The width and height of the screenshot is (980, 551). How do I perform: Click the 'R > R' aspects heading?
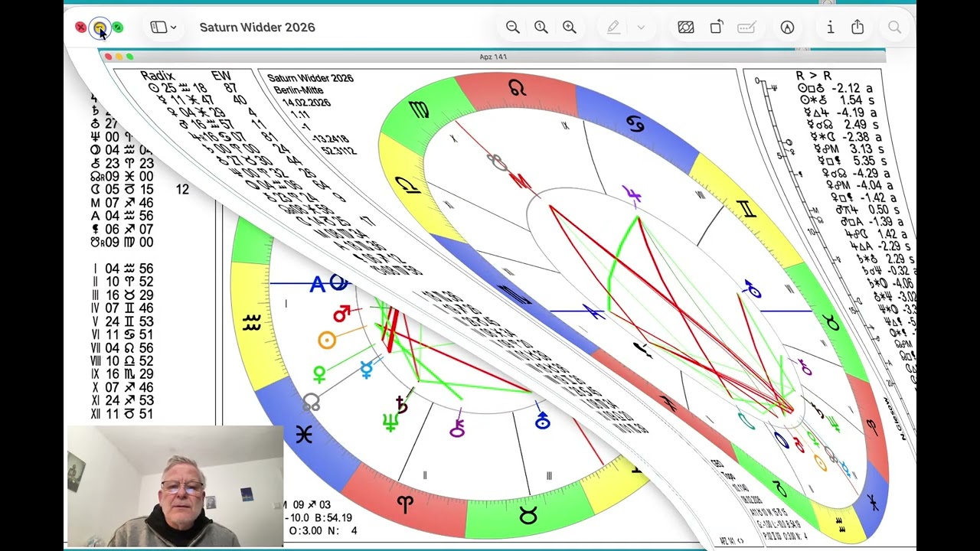tap(813, 76)
